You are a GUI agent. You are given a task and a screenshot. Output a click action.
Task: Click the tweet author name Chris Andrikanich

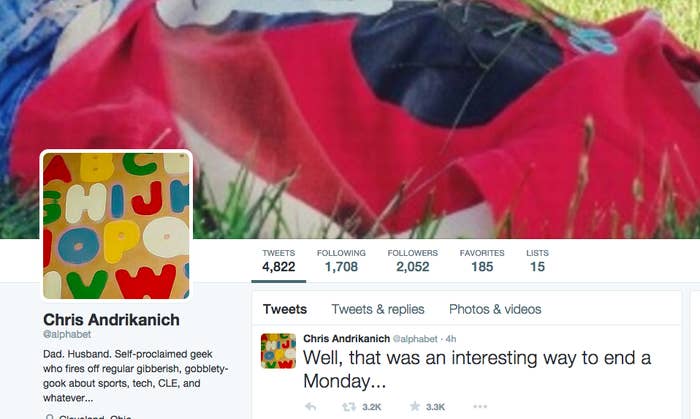coord(346,338)
